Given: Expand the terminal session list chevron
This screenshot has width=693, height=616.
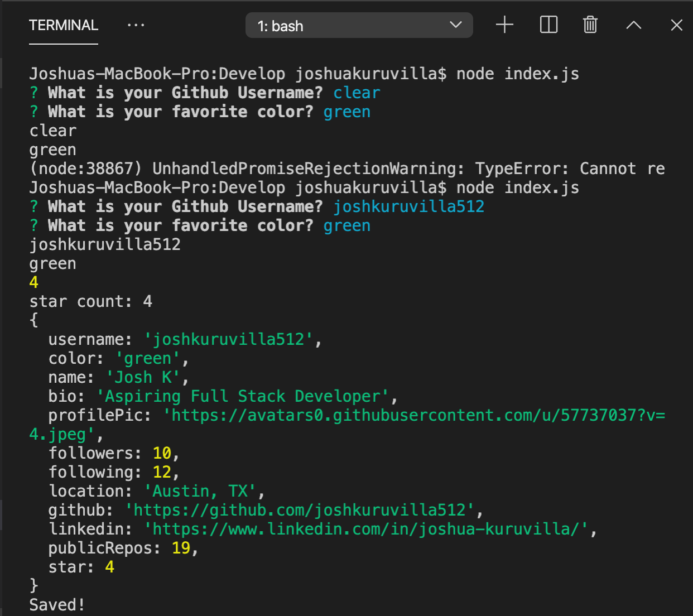Looking at the screenshot, I should tap(455, 25).
